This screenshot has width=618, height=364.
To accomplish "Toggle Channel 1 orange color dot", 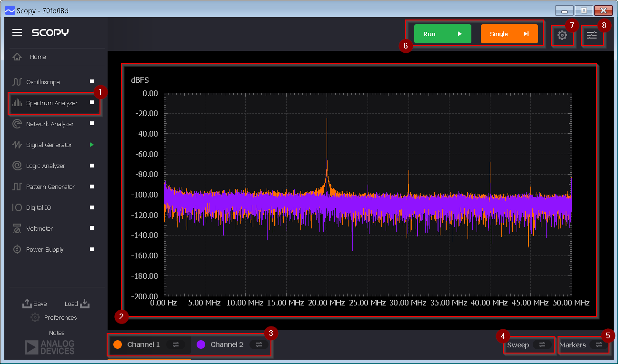I will coord(118,344).
